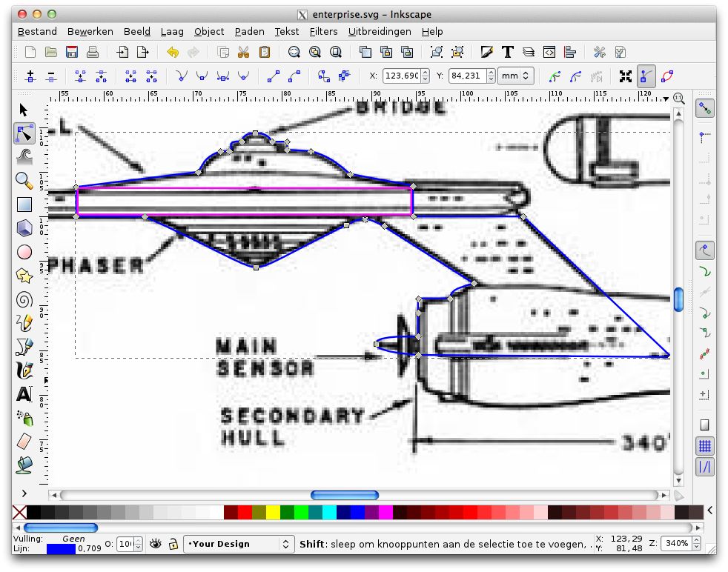Click the Cut scissors icon

pos(243,52)
